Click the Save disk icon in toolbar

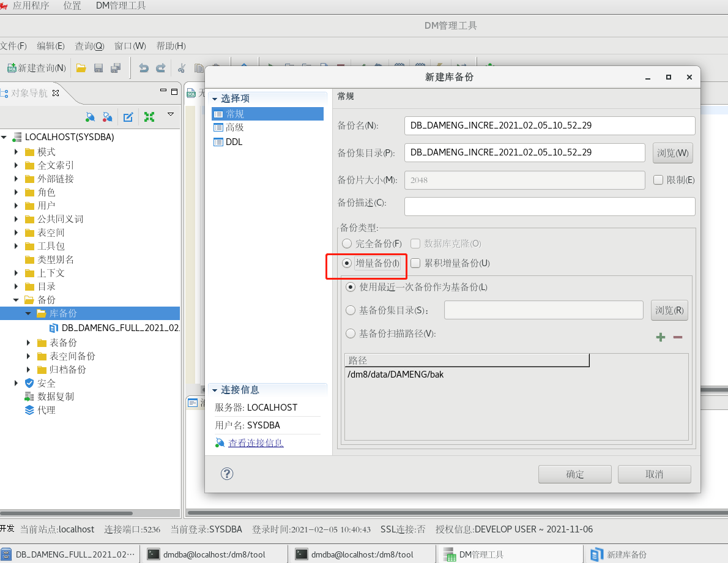pyautogui.click(x=98, y=69)
